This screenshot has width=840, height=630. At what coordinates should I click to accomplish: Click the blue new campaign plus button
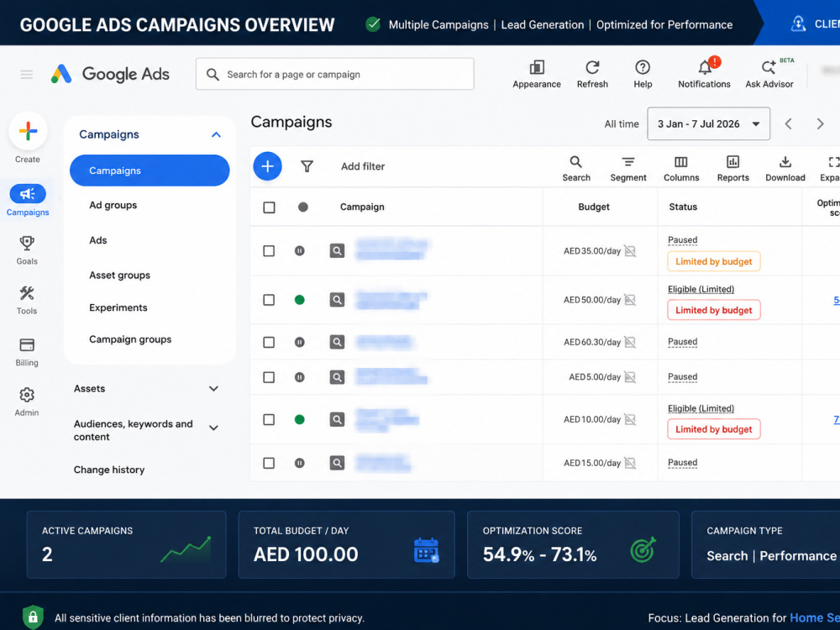coord(267,166)
